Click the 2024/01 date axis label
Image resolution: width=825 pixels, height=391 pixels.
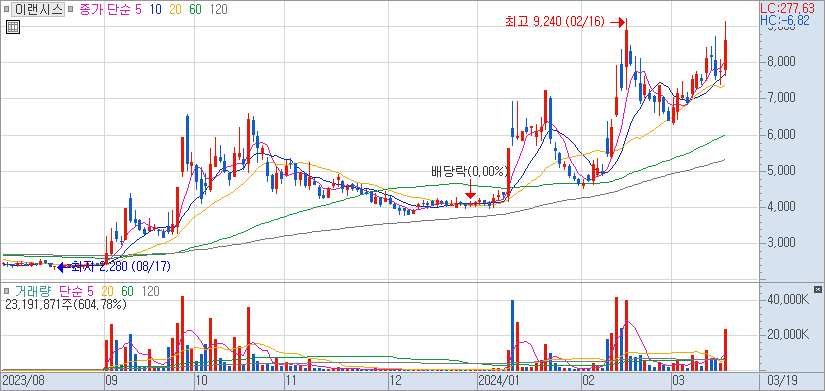click(498, 380)
